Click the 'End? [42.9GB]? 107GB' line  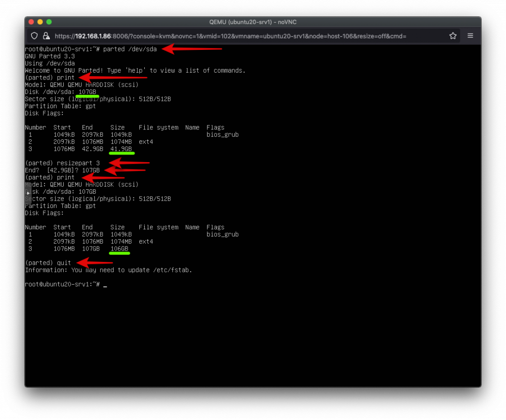click(x=62, y=170)
